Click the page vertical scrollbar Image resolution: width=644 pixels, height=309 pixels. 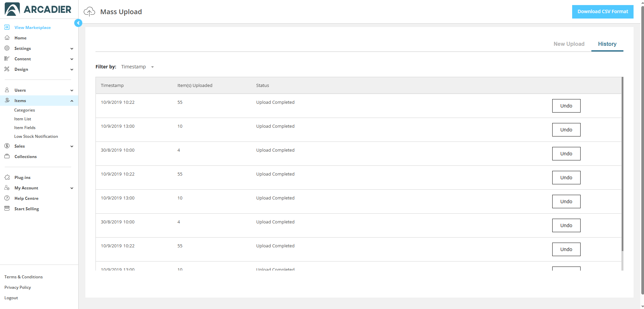pos(642,150)
